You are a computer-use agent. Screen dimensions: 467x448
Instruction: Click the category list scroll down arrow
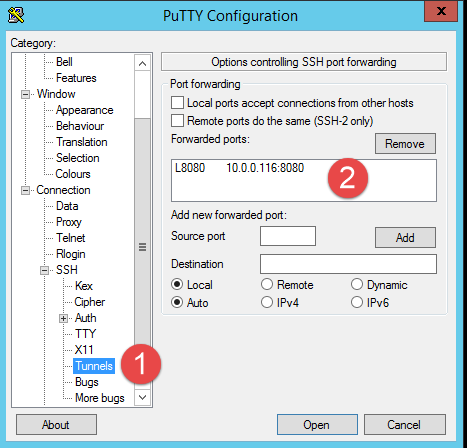click(x=142, y=397)
